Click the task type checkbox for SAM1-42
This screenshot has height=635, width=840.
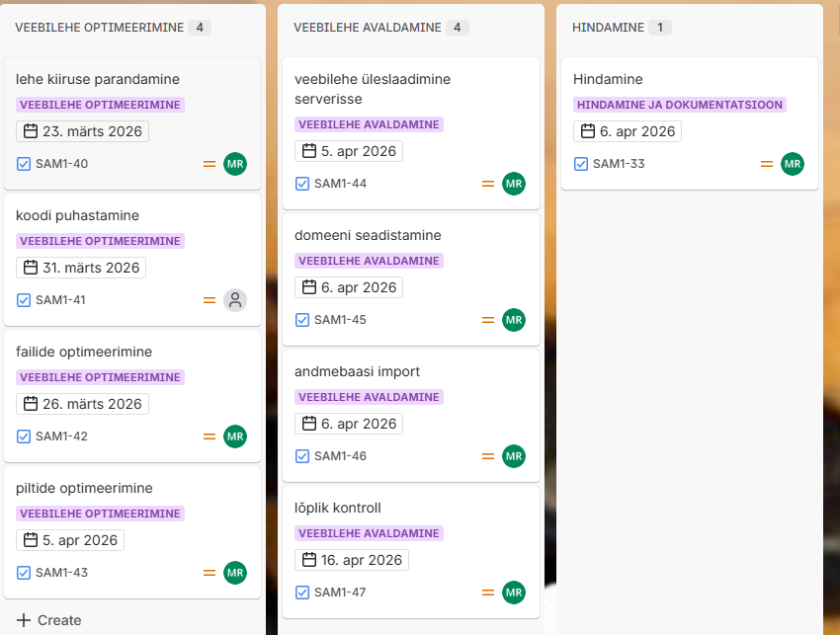24,437
